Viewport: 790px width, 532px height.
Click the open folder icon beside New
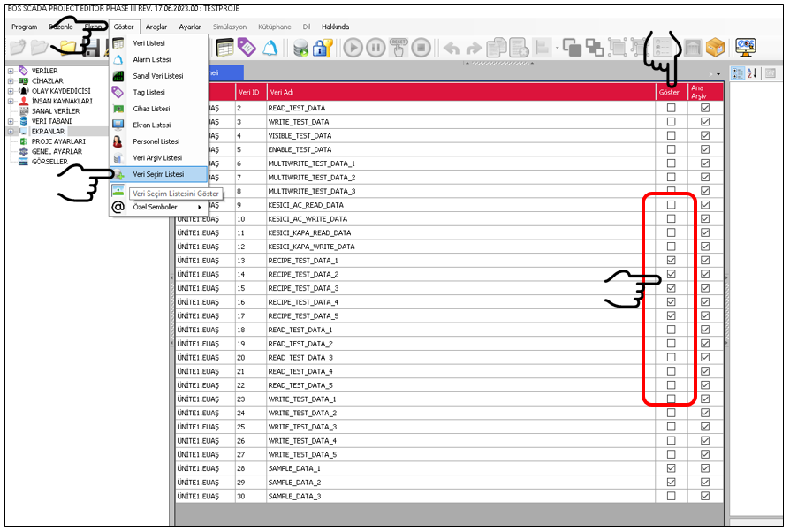pyautogui.click(x=39, y=48)
